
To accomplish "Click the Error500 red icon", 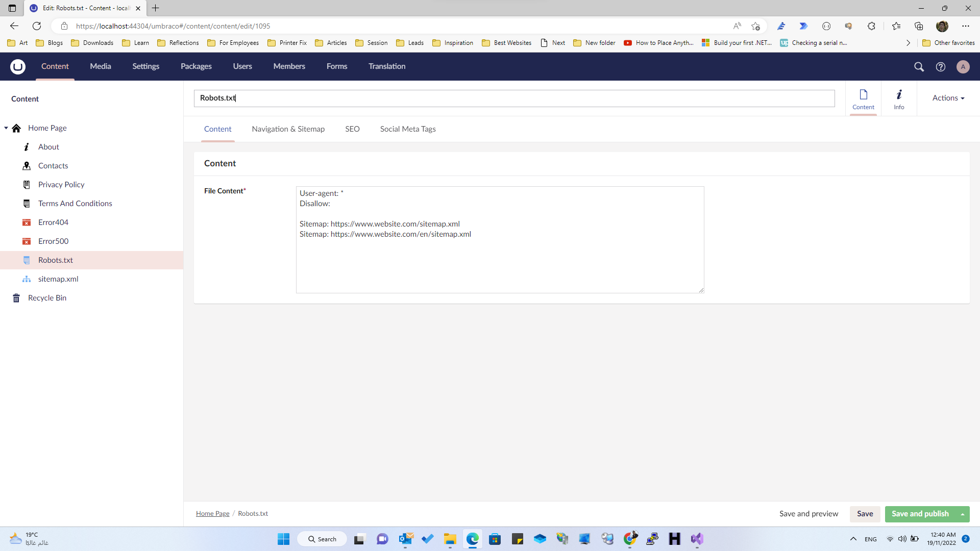I will pyautogui.click(x=27, y=241).
